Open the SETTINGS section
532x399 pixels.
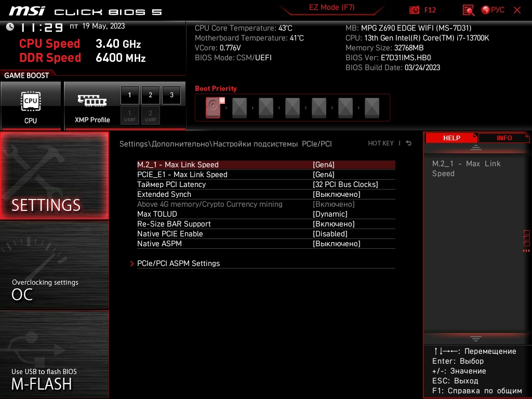click(x=54, y=176)
